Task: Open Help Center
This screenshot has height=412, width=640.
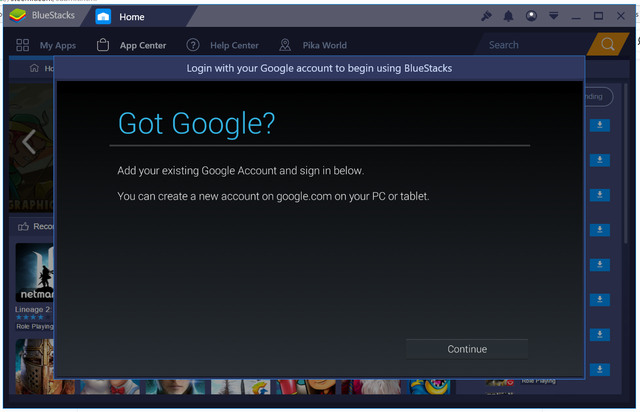Action: tap(234, 45)
